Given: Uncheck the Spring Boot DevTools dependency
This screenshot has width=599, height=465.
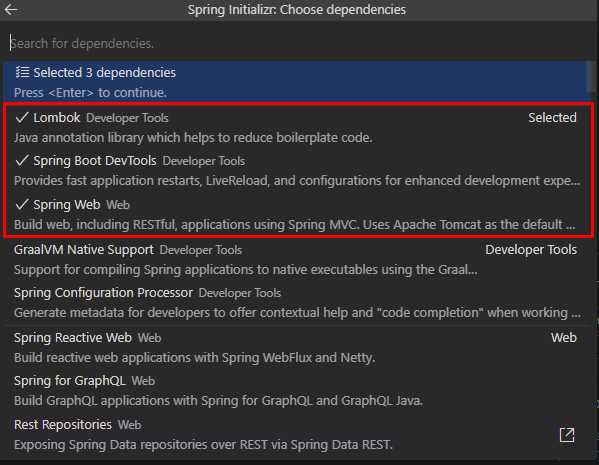Looking at the screenshot, I should tap(296, 170).
